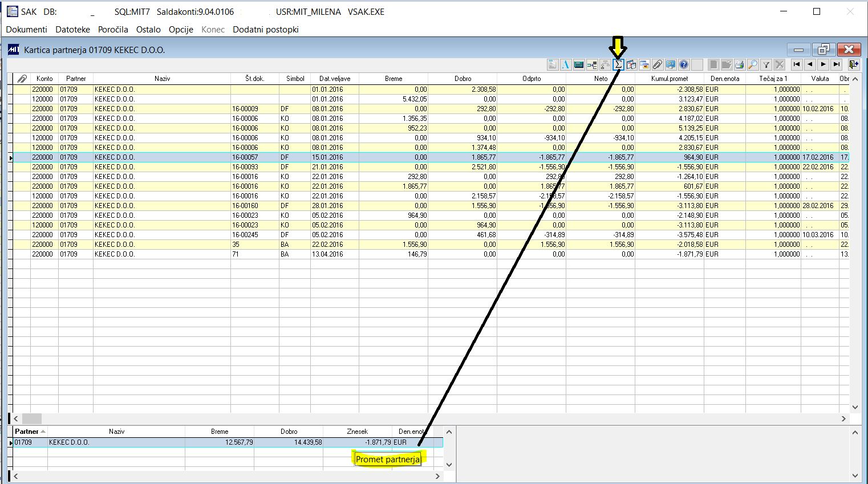The width and height of the screenshot is (868, 484).
Task: Click the exit door icon in toolbar
Action: pyautogui.click(x=853, y=65)
